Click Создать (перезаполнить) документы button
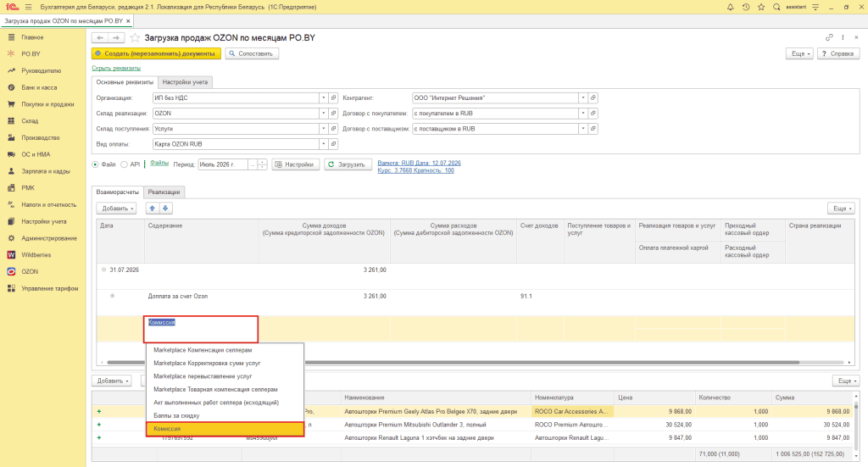The height and width of the screenshot is (467, 868). [x=156, y=53]
